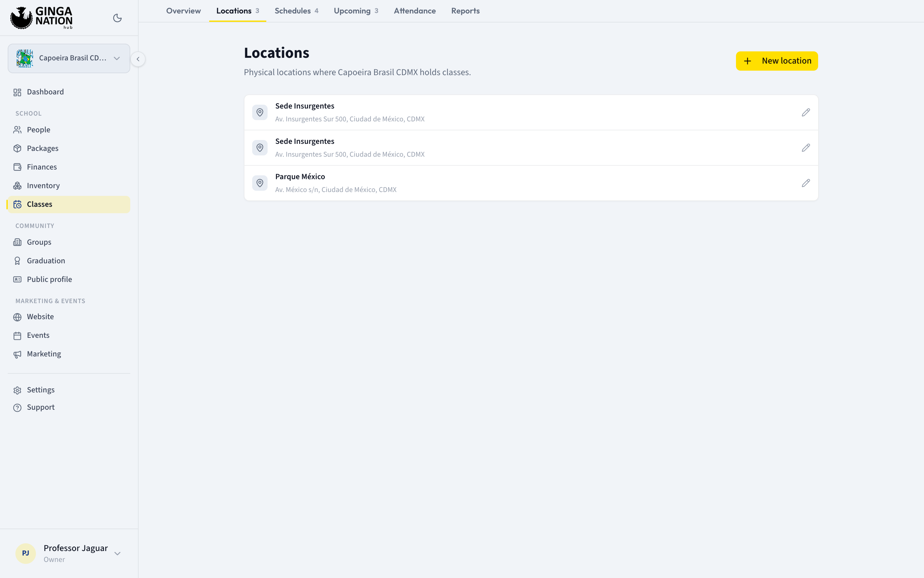Click the Packages box icon

click(17, 148)
